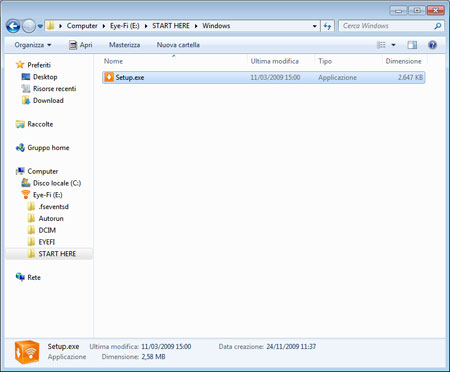Viewport: 450px width, 372px height.
Task: Open help with the question mark icon
Action: click(x=432, y=45)
